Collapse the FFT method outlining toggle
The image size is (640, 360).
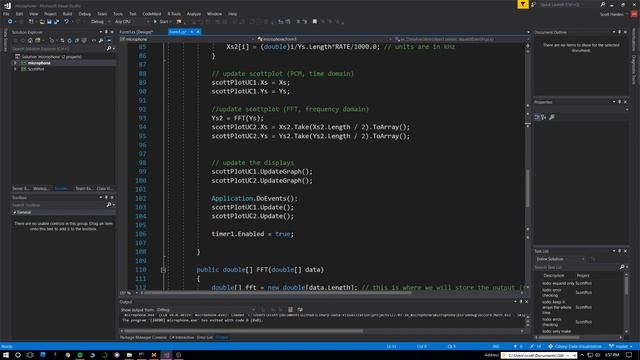(x=163, y=270)
